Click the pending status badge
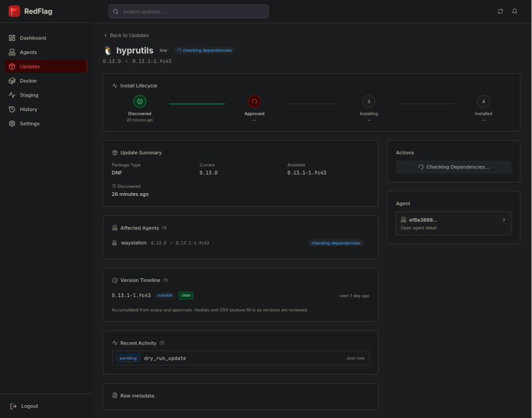 (128, 358)
